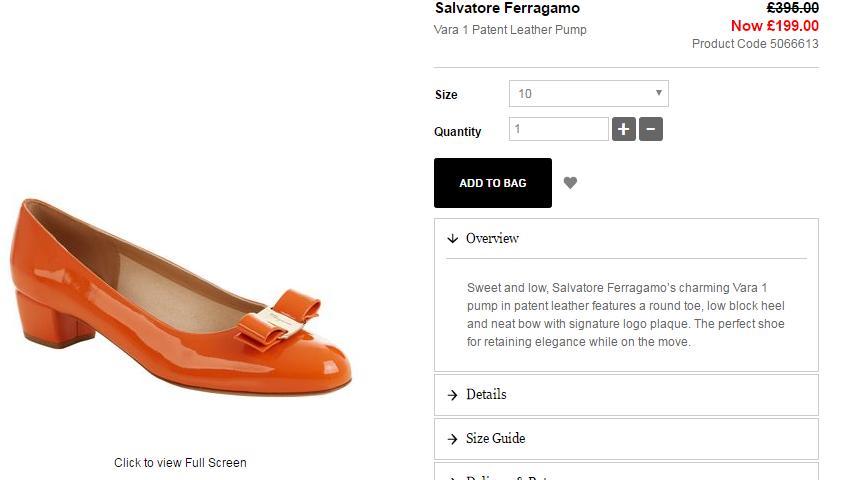
Task: Click the orange patent pump product image
Action: (x=180, y=300)
